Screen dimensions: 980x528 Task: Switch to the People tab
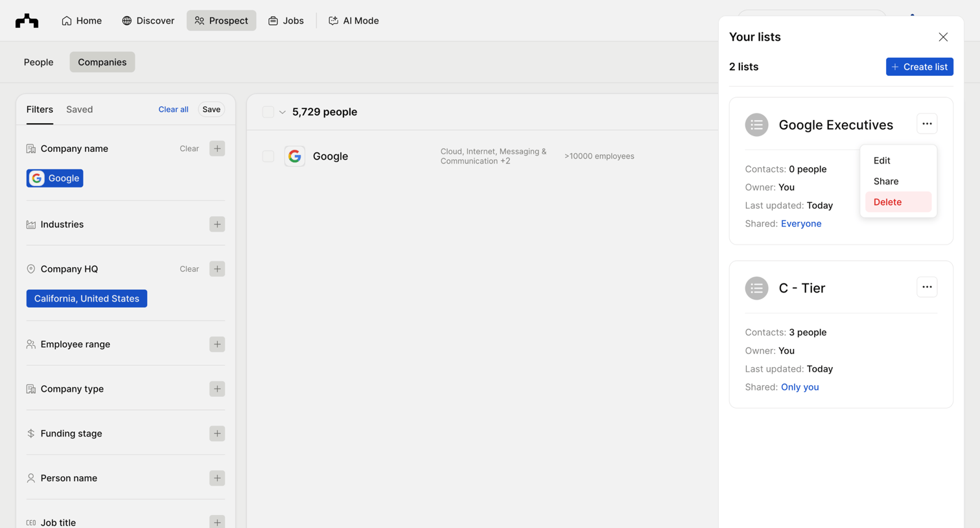39,62
